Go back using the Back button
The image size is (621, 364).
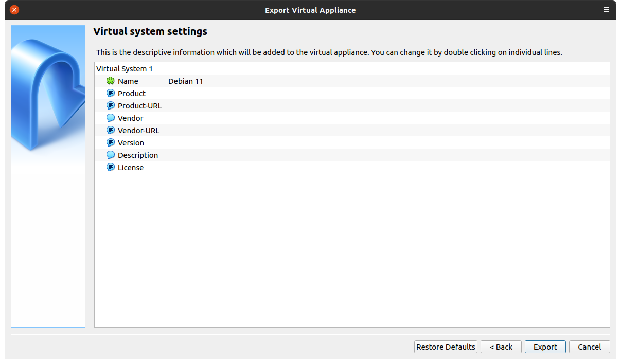(501, 347)
